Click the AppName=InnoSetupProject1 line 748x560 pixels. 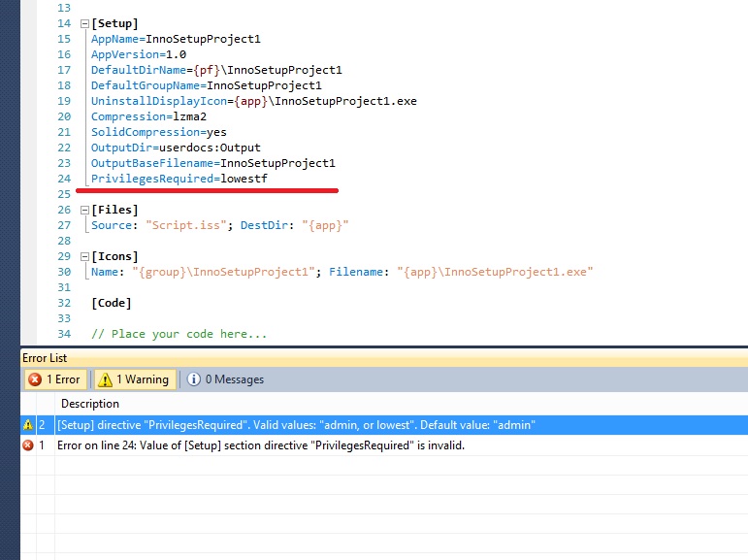pyautogui.click(x=176, y=39)
